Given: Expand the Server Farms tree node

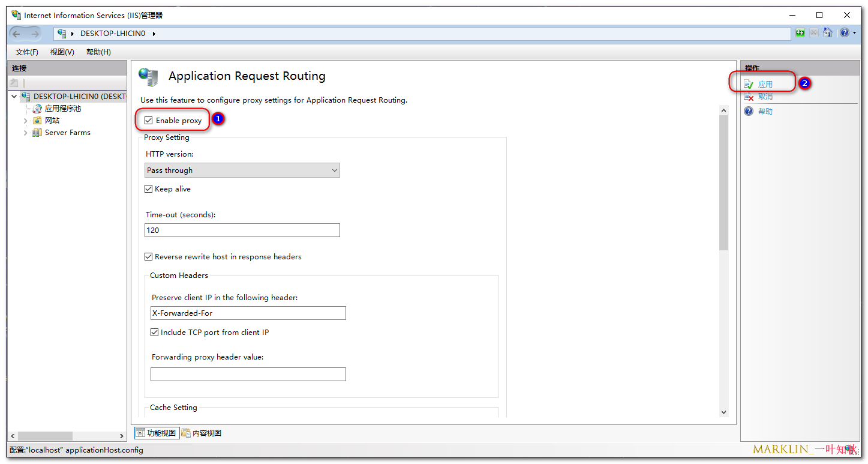Looking at the screenshot, I should [x=26, y=133].
